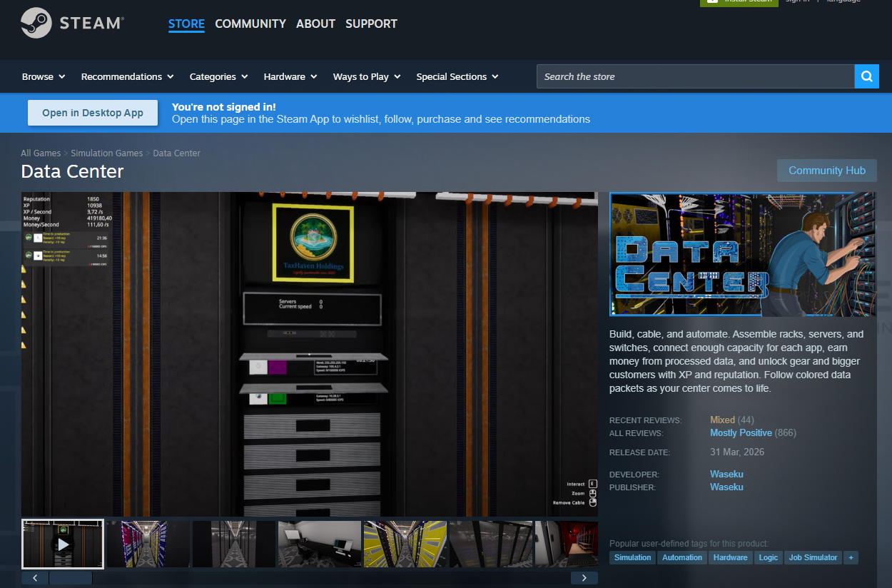The width and height of the screenshot is (892, 588).
Task: Click the Steam logo
Action: click(71, 23)
